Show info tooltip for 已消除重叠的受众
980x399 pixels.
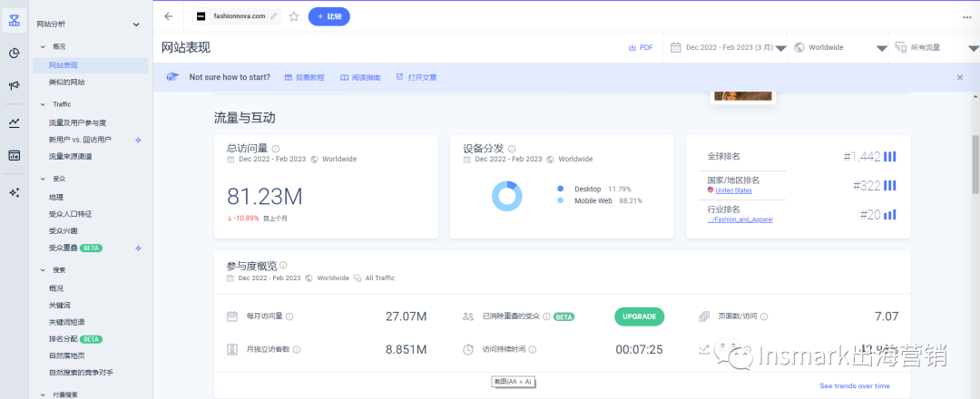(x=546, y=316)
